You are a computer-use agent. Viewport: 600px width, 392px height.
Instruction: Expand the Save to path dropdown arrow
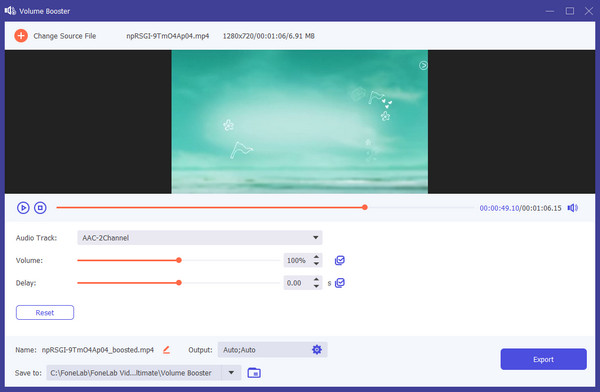click(x=231, y=372)
